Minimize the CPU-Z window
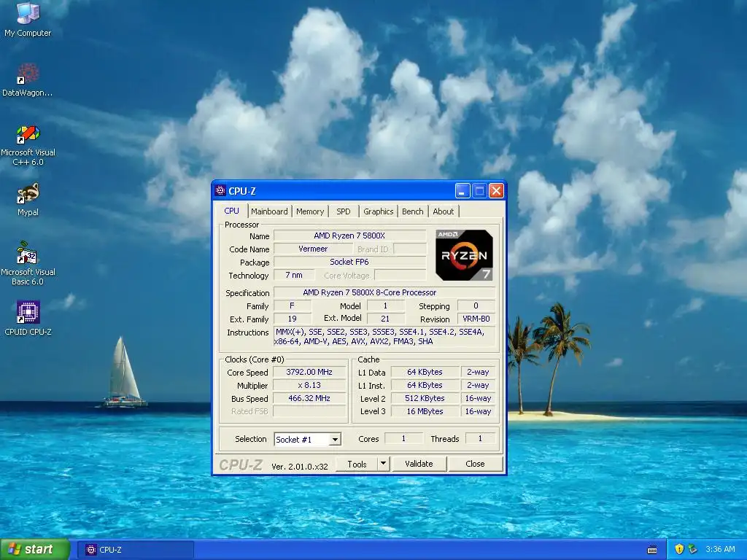The height and width of the screenshot is (560, 747). tap(462, 191)
